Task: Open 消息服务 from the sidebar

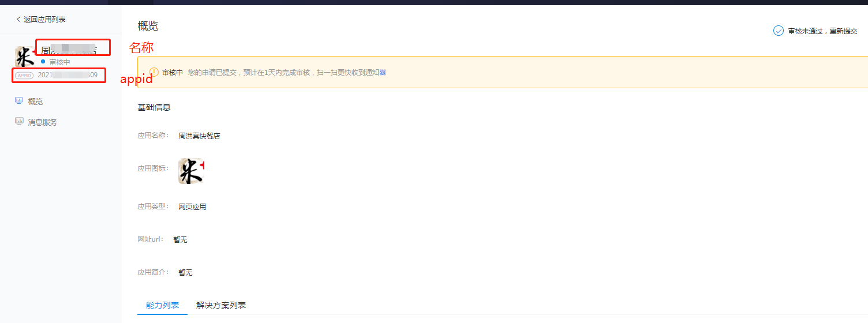Action: click(x=43, y=122)
